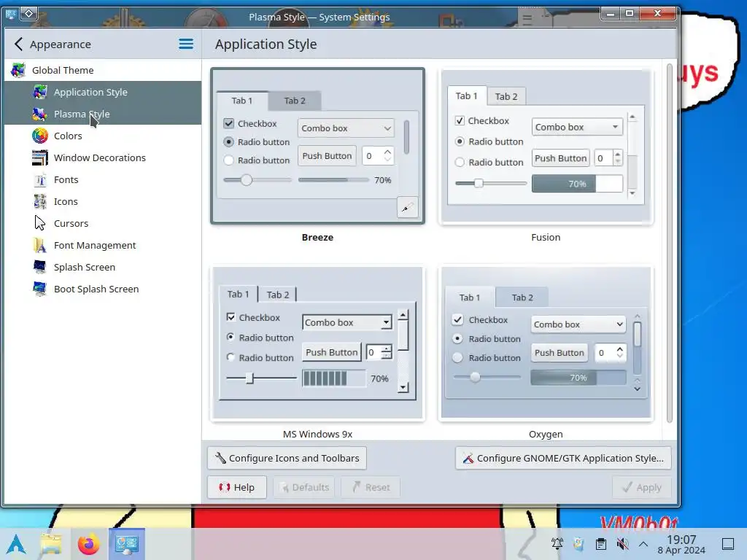Switch to Tab 2 in Fusion preview

(x=506, y=97)
